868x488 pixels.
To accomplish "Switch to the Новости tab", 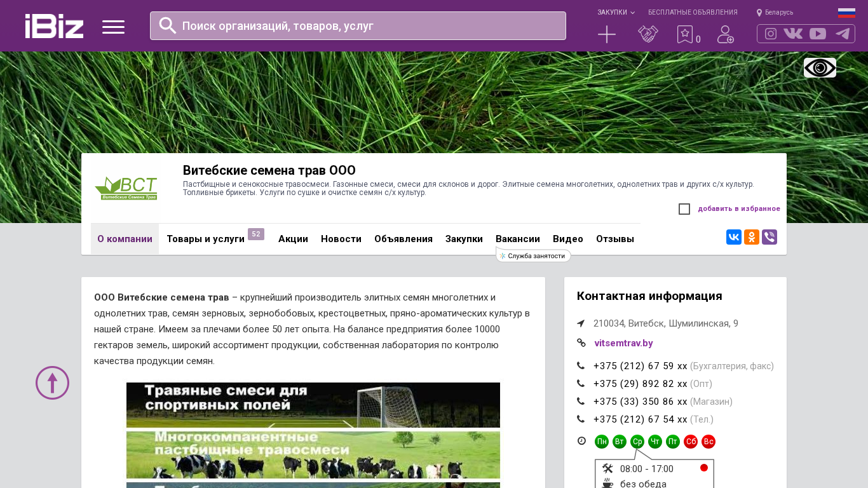I will click(x=341, y=239).
